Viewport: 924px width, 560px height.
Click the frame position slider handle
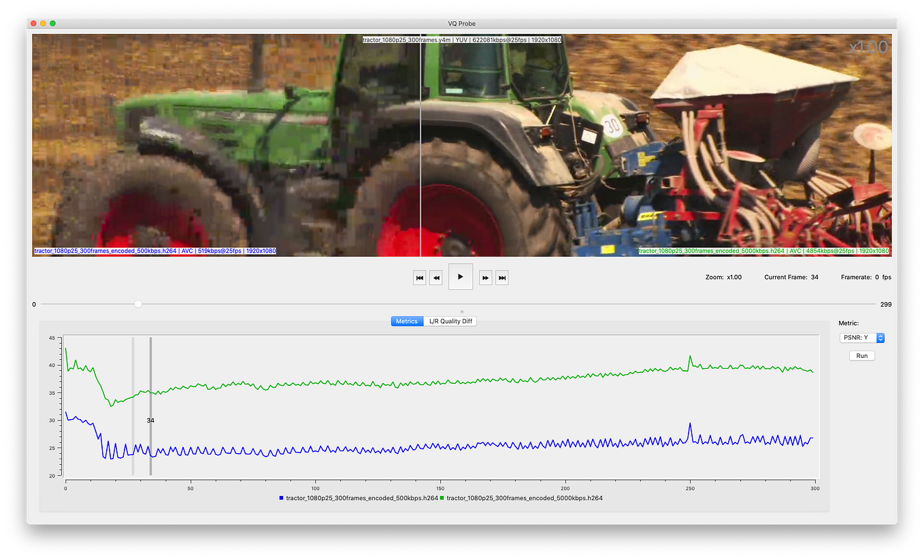pyautogui.click(x=138, y=304)
